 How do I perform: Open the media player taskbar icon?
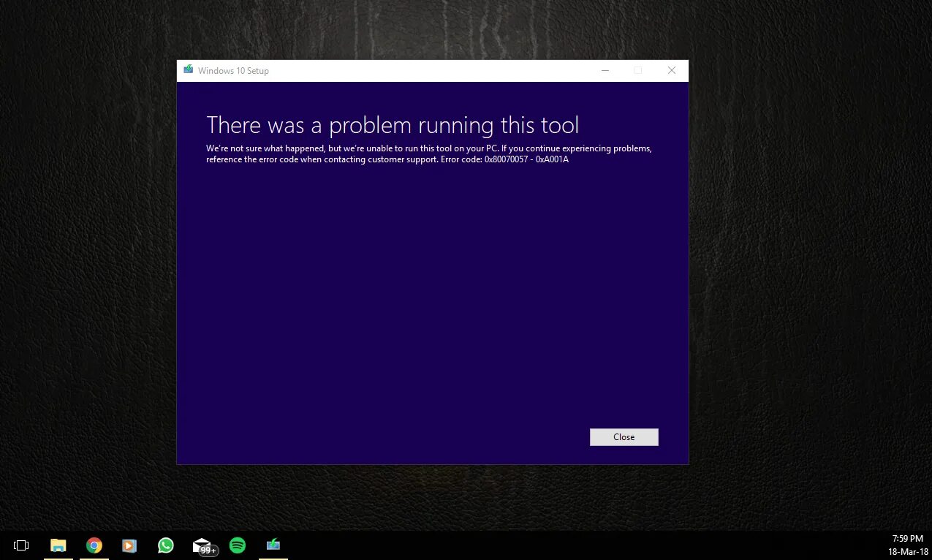[129, 545]
